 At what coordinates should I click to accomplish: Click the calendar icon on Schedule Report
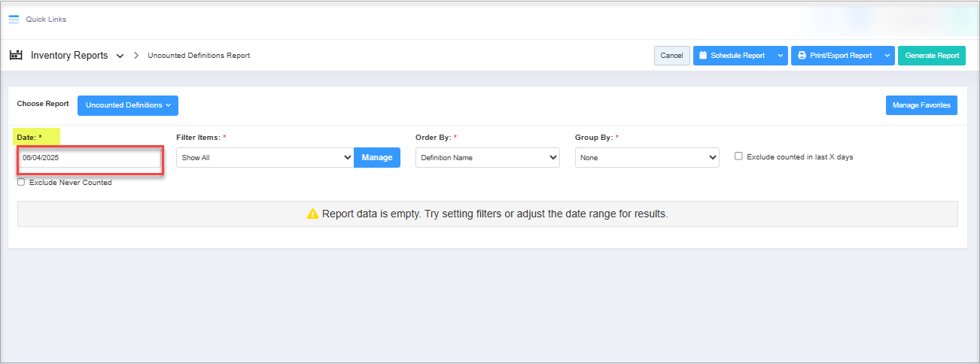pyautogui.click(x=703, y=56)
